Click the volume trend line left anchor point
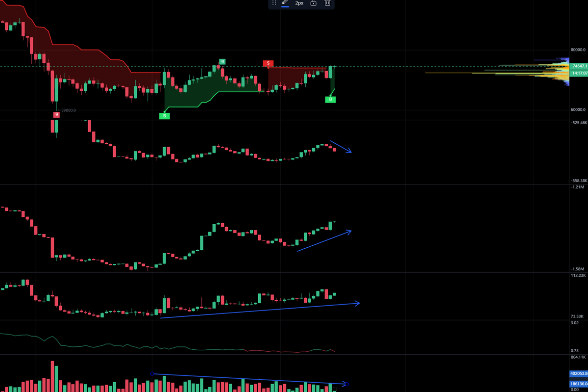This screenshot has height=392, width=588. tap(152, 373)
